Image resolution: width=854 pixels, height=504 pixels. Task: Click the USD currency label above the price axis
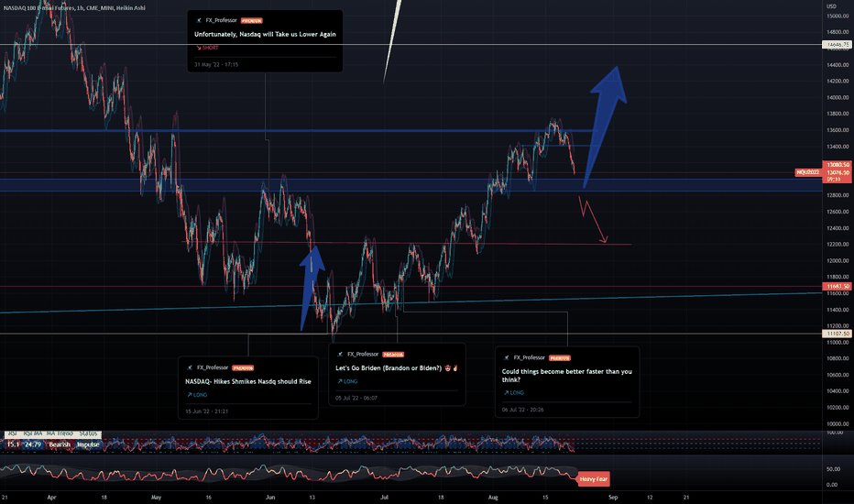831,6
